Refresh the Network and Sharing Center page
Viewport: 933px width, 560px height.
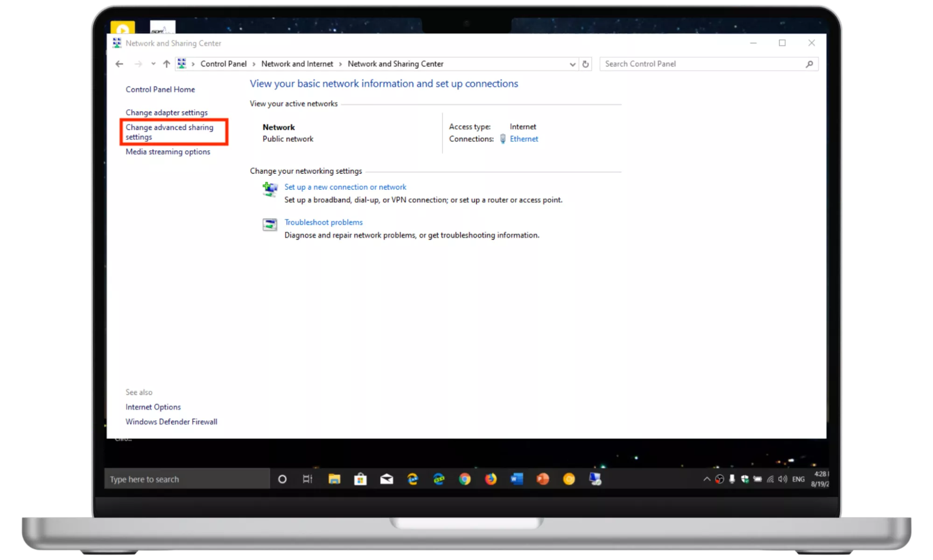tap(586, 64)
